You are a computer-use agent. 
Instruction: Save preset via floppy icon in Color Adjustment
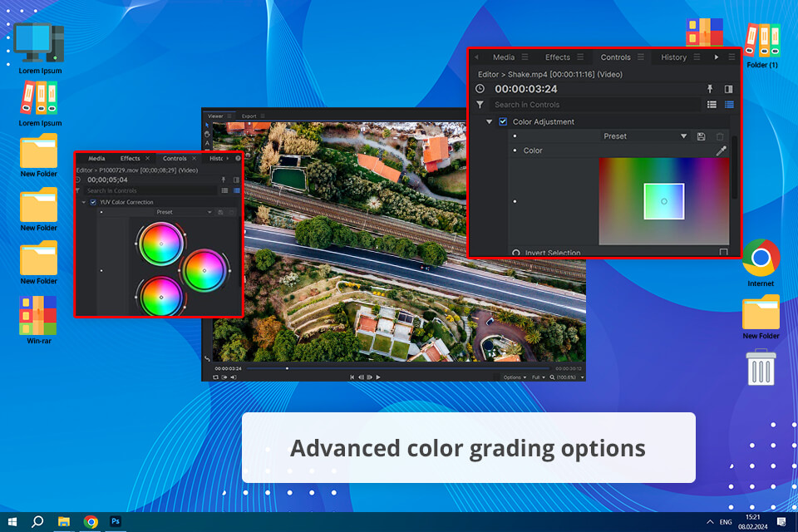(702, 136)
